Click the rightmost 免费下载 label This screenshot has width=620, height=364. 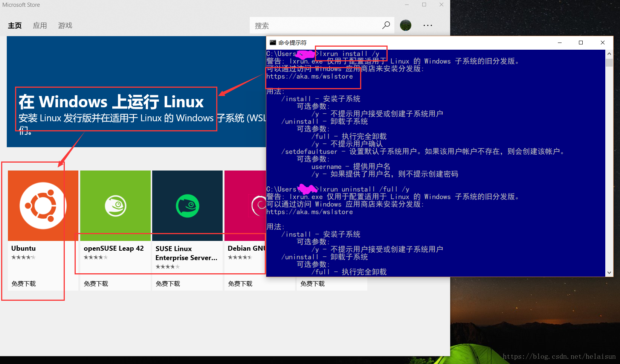pyautogui.click(x=312, y=284)
